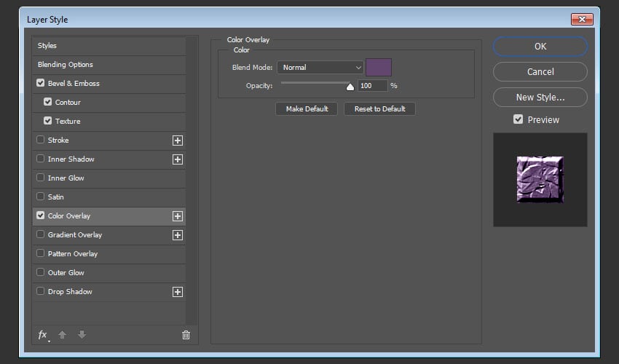
Task: Close the Layer Style dialog
Action: 582,20
